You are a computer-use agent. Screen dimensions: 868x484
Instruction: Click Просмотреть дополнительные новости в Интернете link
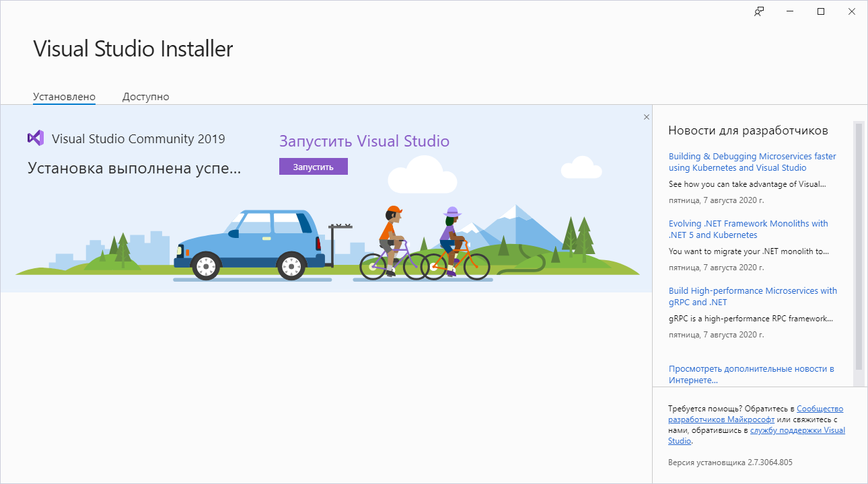click(751, 374)
